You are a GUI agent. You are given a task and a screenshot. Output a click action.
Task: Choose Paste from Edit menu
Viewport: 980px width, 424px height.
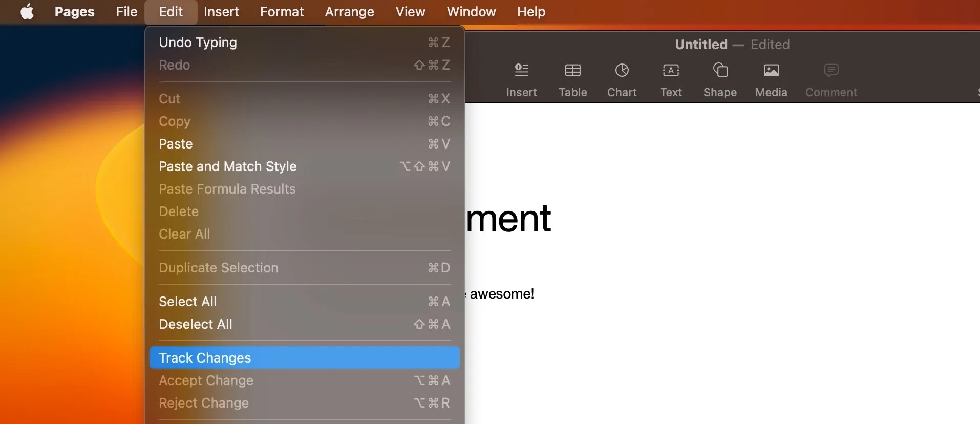tap(305, 144)
